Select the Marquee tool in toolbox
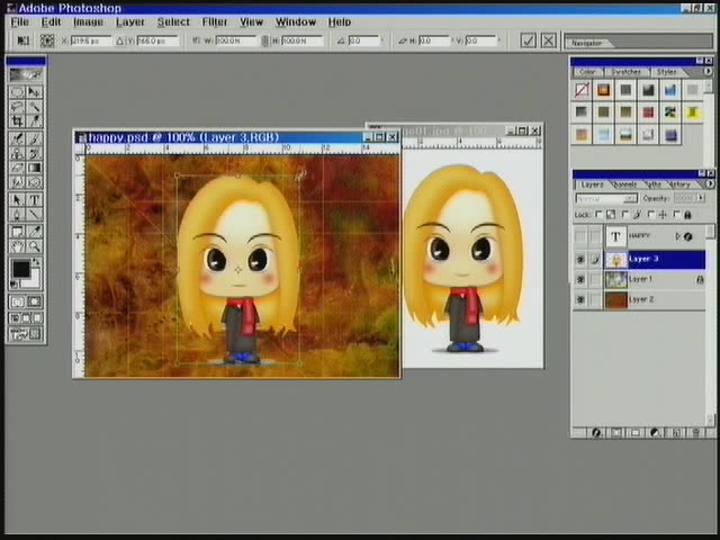 [x=17, y=92]
